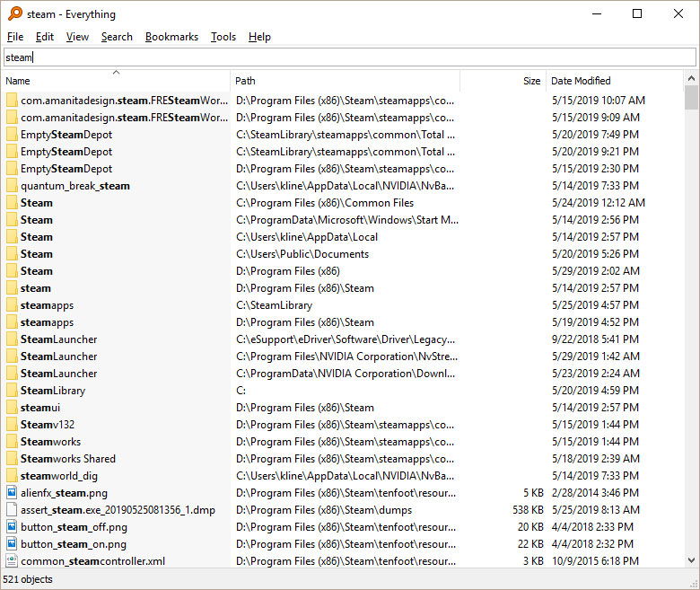This screenshot has width=700, height=590.
Task: Select folder icon of Steamv132
Action: pyautogui.click(x=12, y=424)
